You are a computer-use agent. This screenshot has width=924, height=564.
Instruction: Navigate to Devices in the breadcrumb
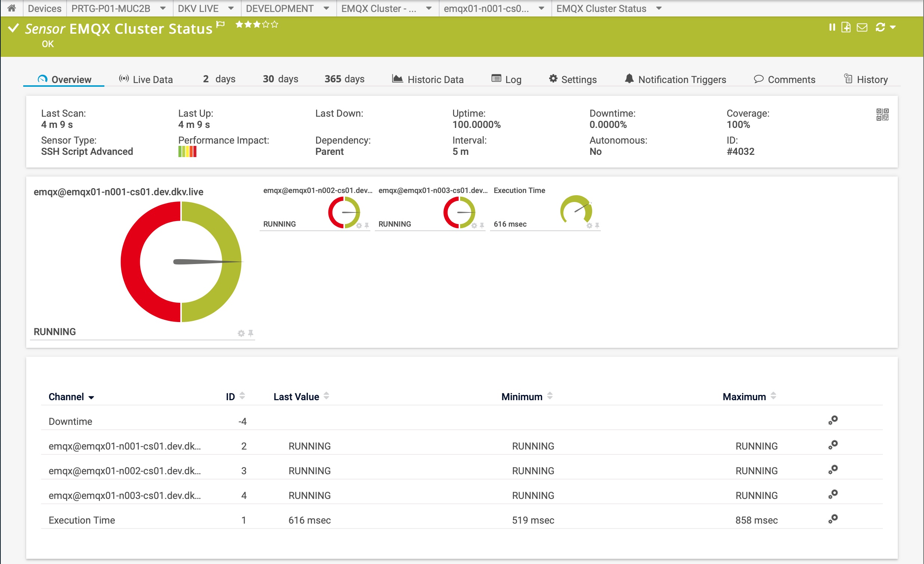point(44,8)
